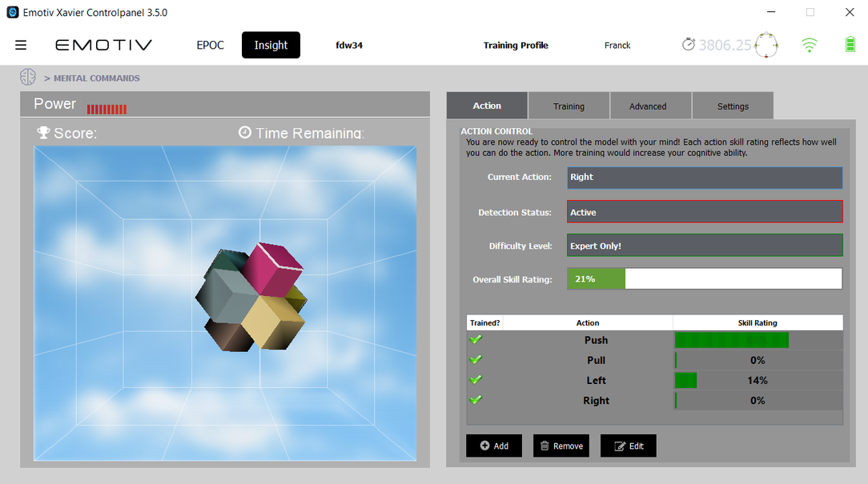Click the Push skill rating bar

pyautogui.click(x=758, y=340)
